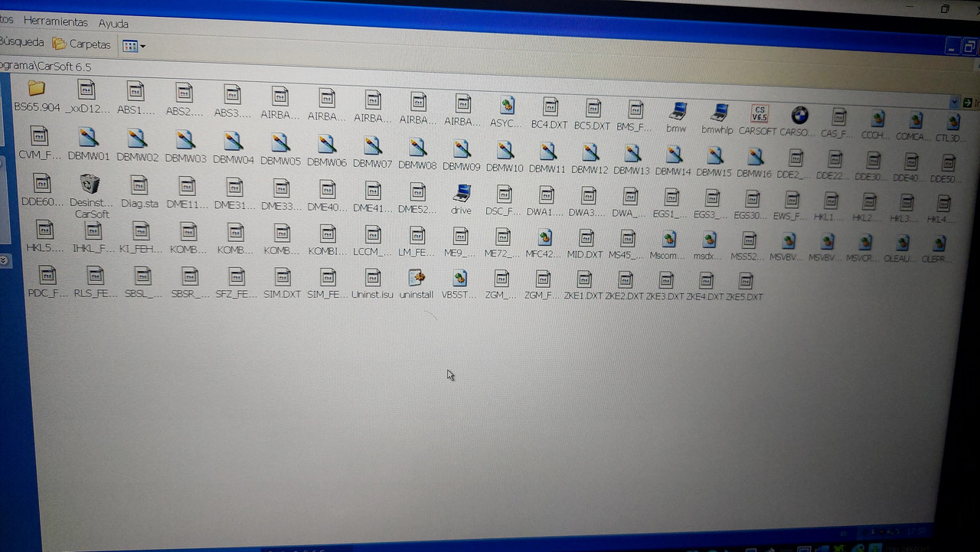
Task: Select the CCCH... library file icon
Action: [877, 119]
